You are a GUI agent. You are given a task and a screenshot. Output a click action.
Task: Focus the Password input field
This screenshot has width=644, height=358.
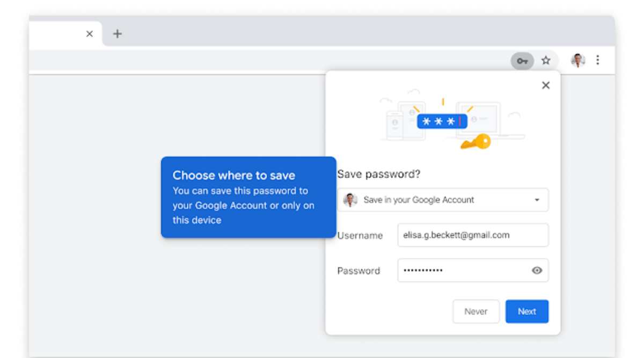pyautogui.click(x=462, y=271)
